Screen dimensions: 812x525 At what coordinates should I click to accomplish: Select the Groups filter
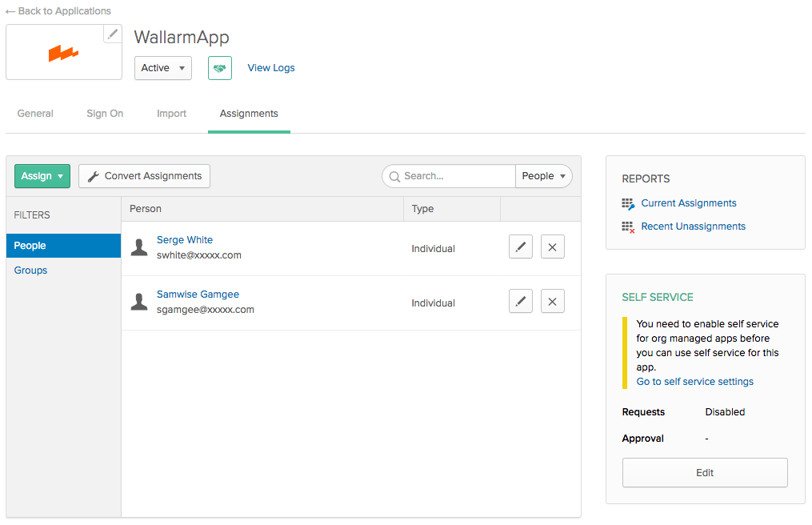pyautogui.click(x=30, y=271)
